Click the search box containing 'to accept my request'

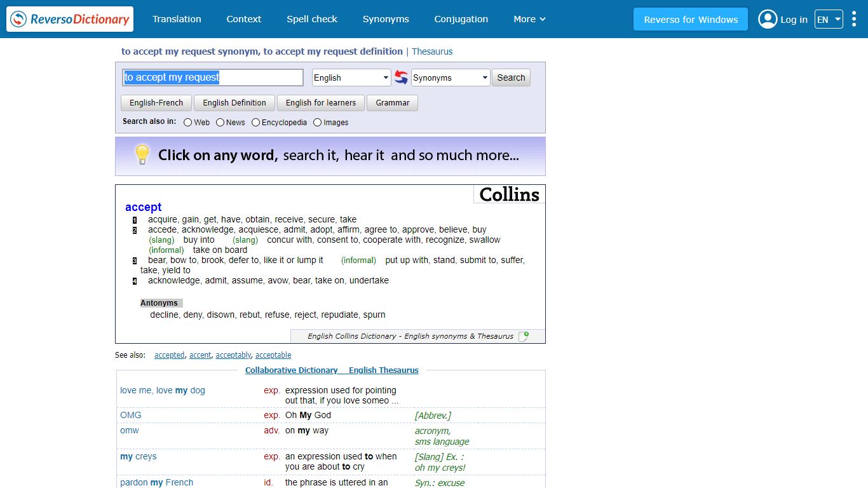coord(213,78)
